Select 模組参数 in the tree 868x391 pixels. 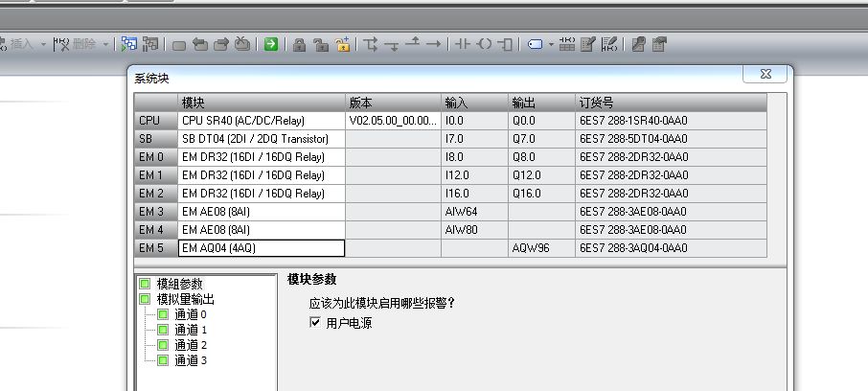(179, 284)
